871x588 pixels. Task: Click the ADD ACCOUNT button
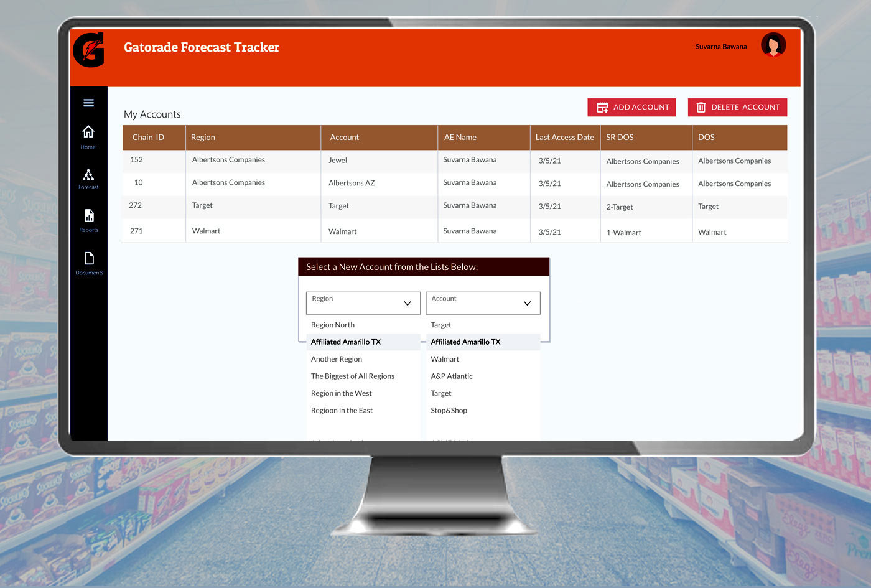click(x=631, y=107)
